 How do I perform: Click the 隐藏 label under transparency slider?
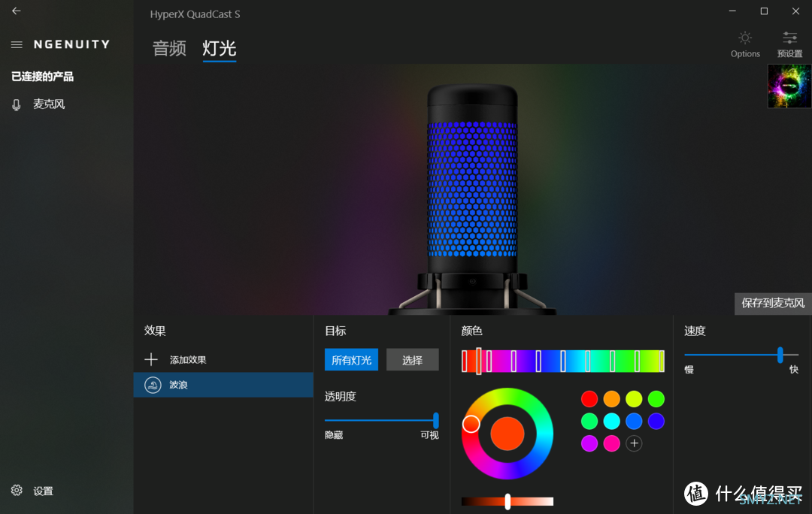[334, 435]
